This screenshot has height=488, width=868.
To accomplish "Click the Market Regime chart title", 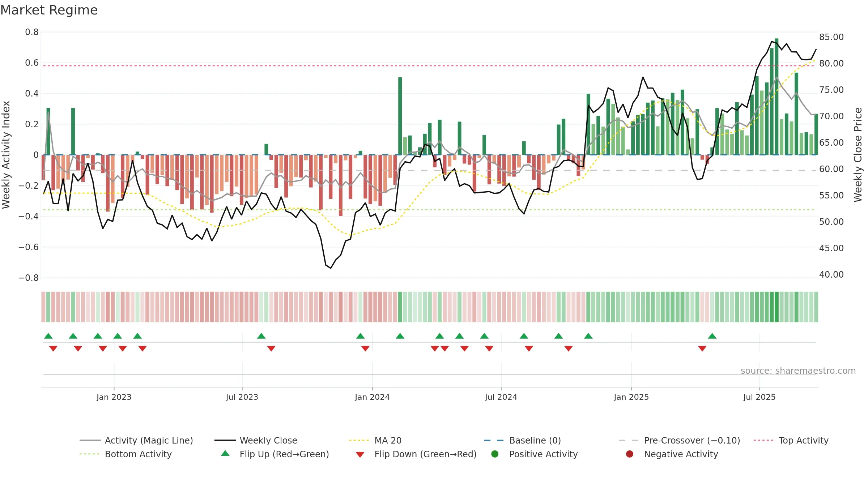I will click(x=49, y=10).
